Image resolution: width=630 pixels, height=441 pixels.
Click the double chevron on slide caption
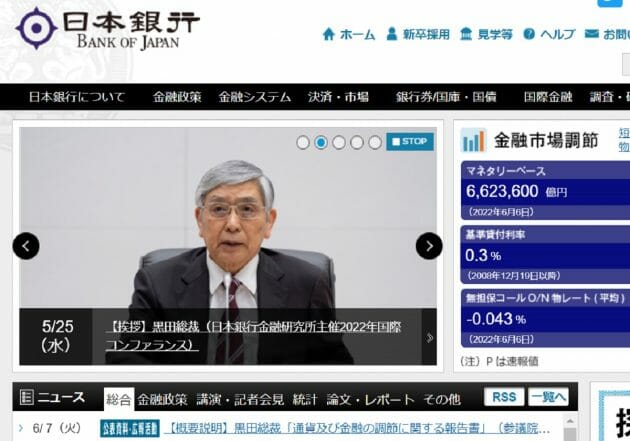(x=430, y=337)
